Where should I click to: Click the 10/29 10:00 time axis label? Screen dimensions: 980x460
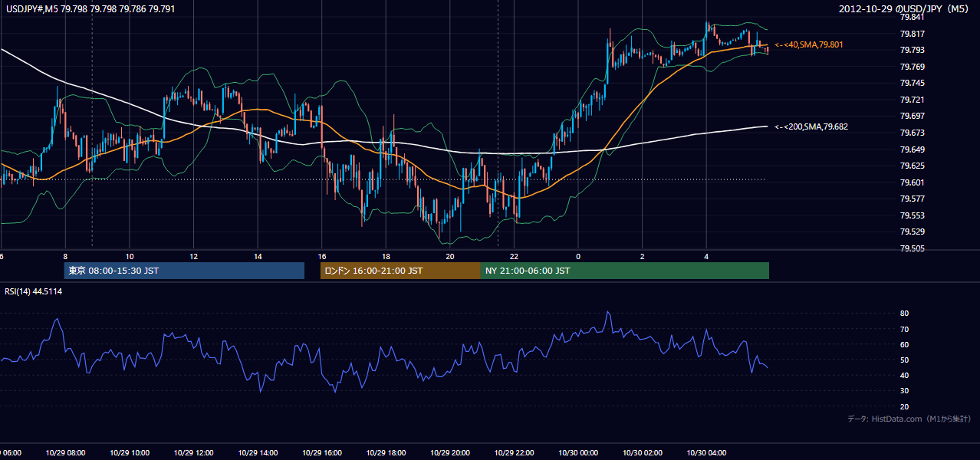pyautogui.click(x=130, y=453)
